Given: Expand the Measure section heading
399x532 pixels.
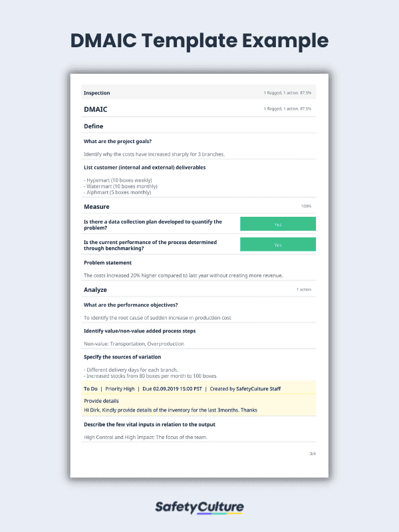Looking at the screenshot, I should tap(96, 207).
